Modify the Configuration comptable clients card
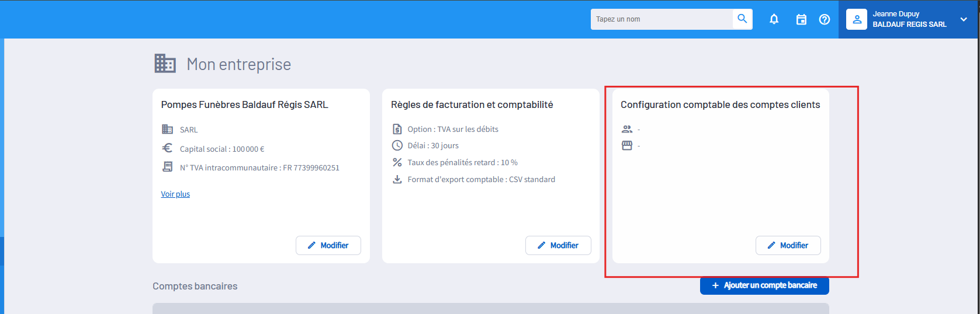This screenshot has width=980, height=314. pos(788,245)
